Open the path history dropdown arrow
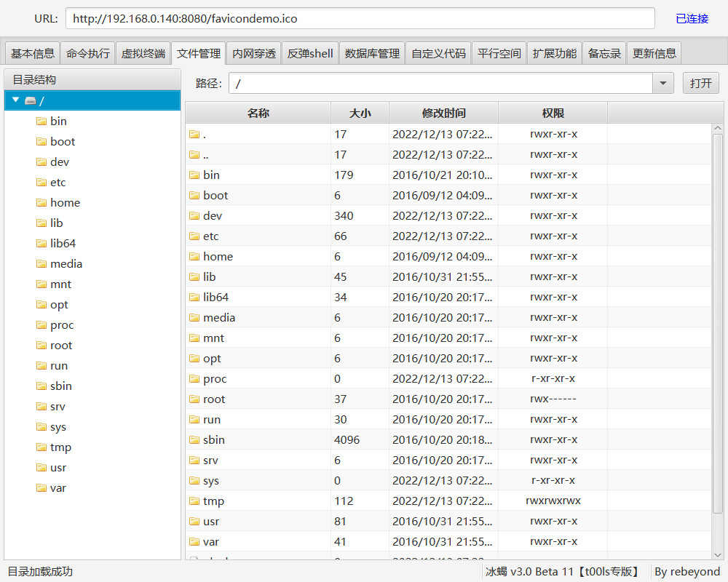Image resolution: width=728 pixels, height=582 pixels. [663, 84]
